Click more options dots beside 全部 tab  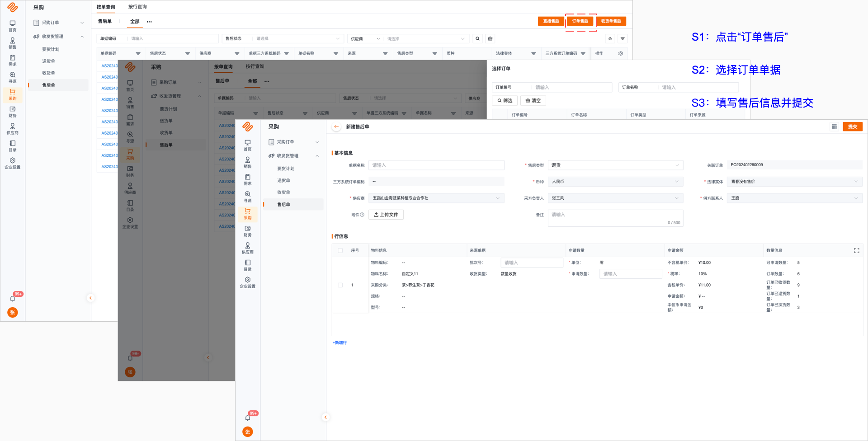tap(149, 22)
